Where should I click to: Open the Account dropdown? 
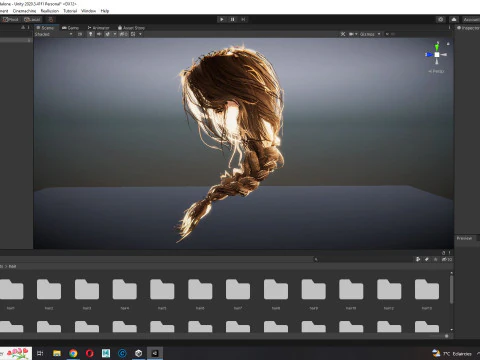click(x=471, y=19)
